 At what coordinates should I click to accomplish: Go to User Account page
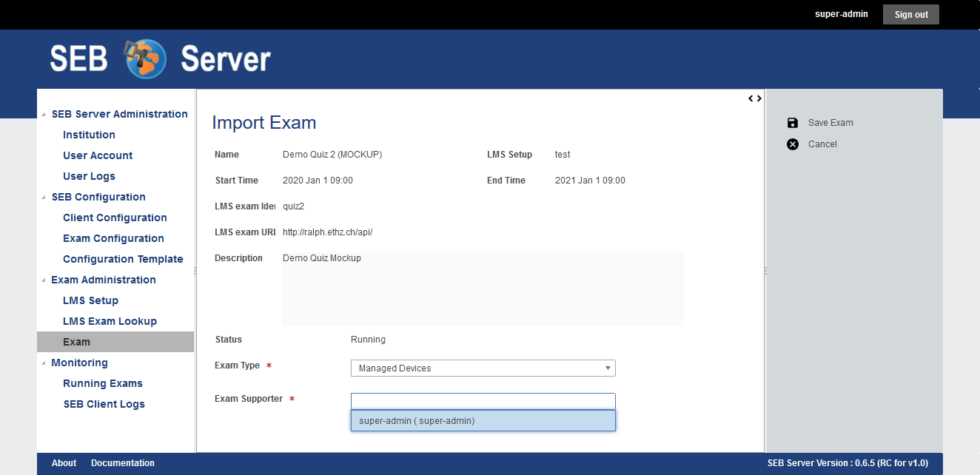tap(98, 155)
